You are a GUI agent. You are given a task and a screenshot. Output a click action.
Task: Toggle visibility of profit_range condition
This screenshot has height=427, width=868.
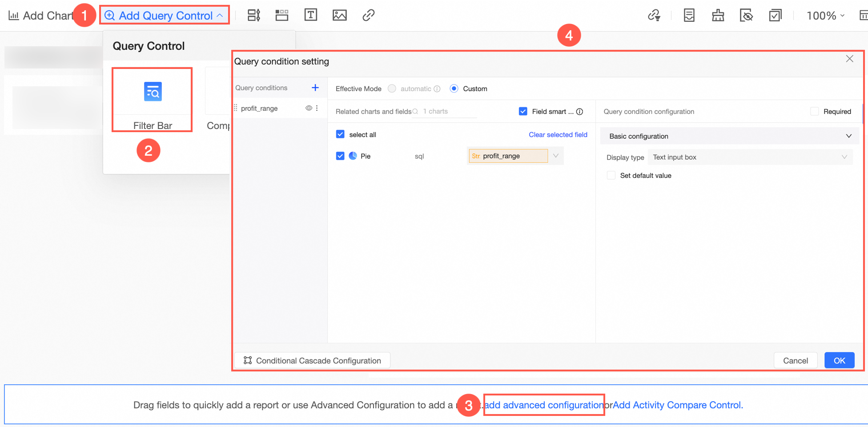(x=309, y=108)
